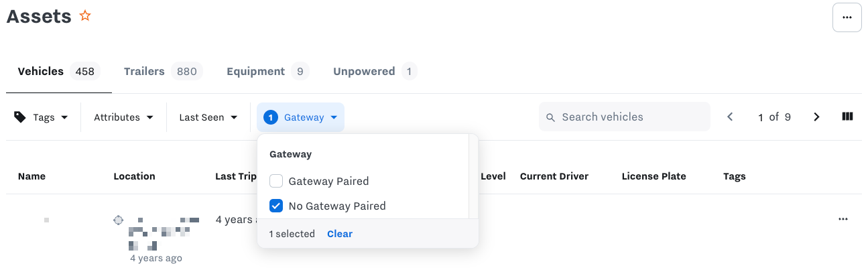The height and width of the screenshot is (276, 868).
Task: Enable the Gateway Paired checkbox
Action: 276,181
